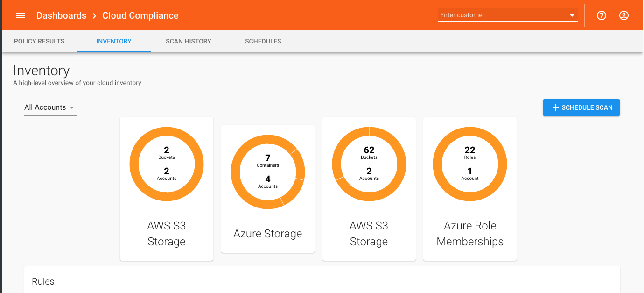This screenshot has width=644, height=293.
Task: Click the Inventory page heading
Action: coord(42,71)
